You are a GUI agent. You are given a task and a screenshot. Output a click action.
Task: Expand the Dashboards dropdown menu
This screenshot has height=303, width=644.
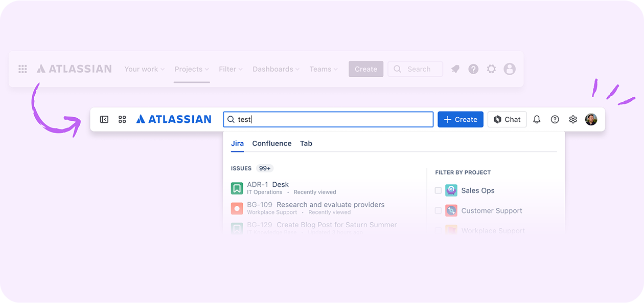[276, 69]
